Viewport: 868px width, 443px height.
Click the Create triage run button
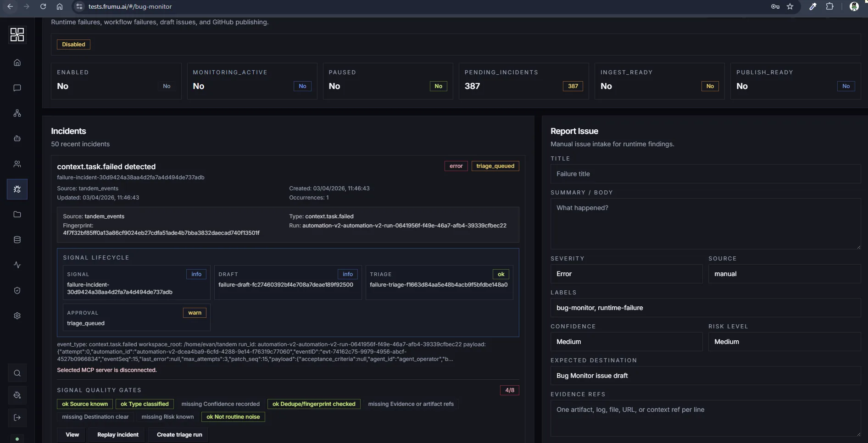[179, 435]
